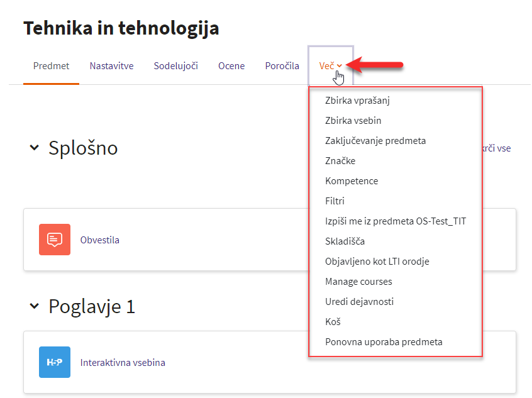Select Ponovna uporaba predmeta
The image size is (532, 398).
(x=384, y=341)
